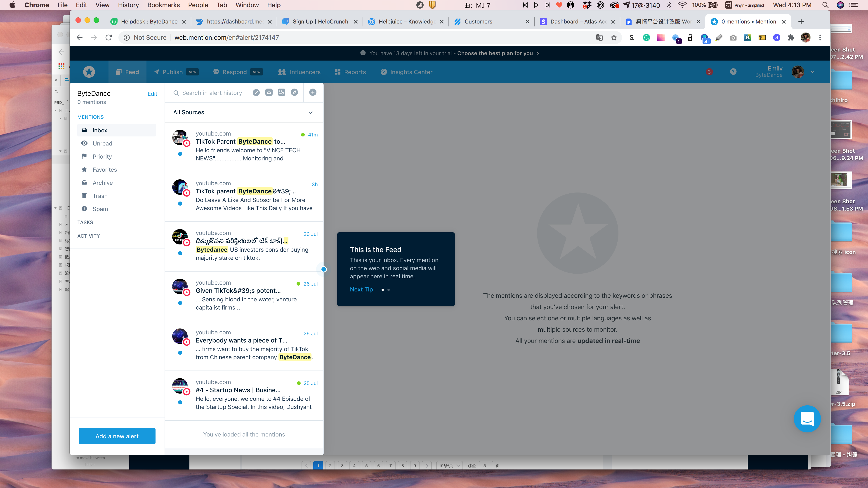The height and width of the screenshot is (488, 868).
Task: Click the Add a new alert button
Action: [x=117, y=436]
